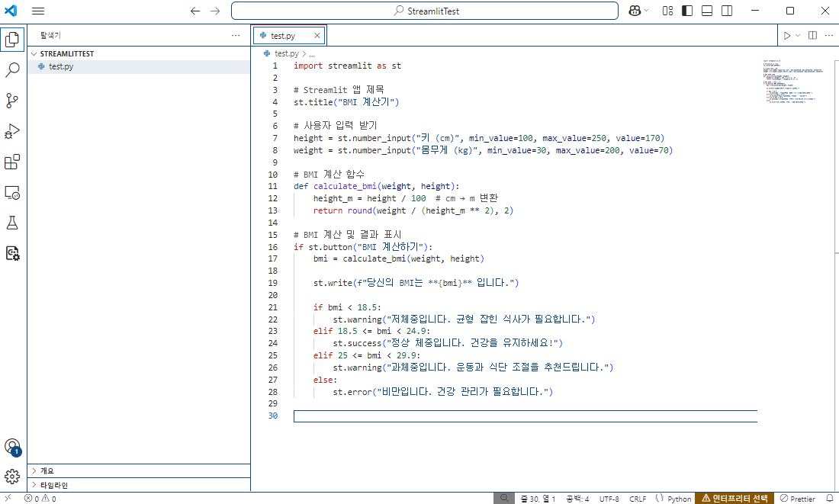Run the Python file

click(x=787, y=35)
